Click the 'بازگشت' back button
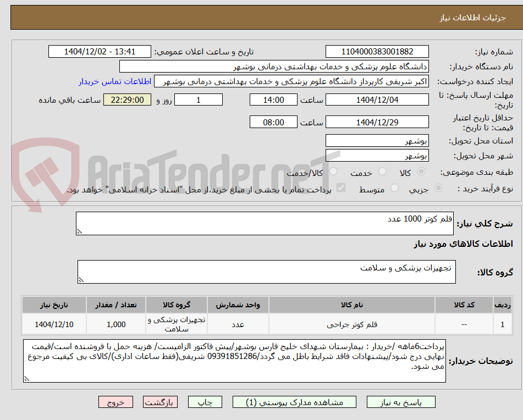Image resolution: width=523 pixels, height=420 pixels. click(x=160, y=402)
